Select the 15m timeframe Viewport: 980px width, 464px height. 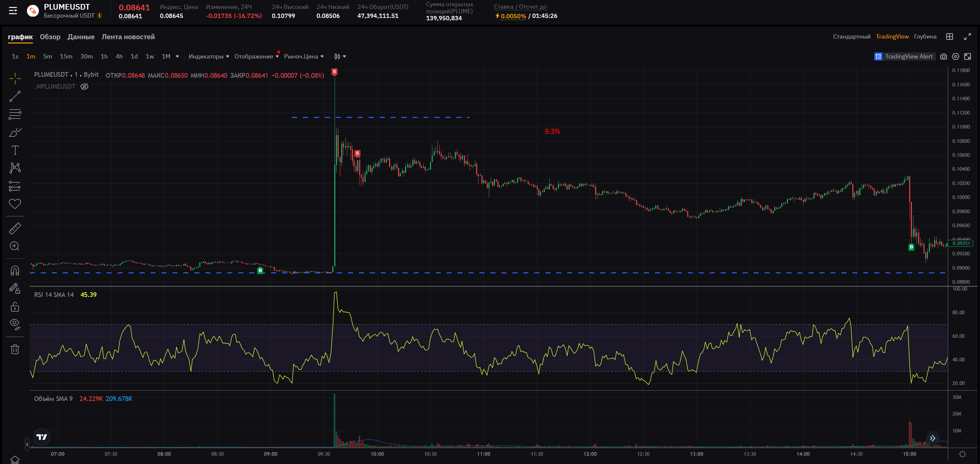point(66,57)
